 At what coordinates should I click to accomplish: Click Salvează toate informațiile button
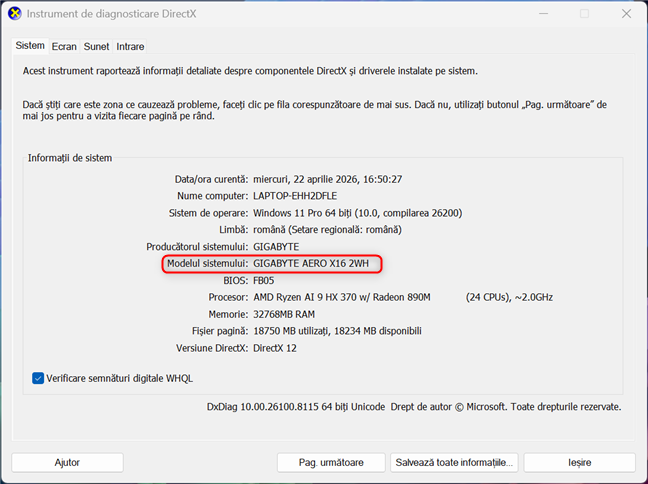point(454,462)
